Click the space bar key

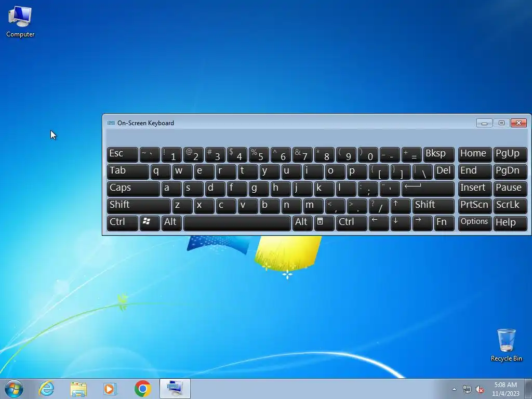click(237, 222)
